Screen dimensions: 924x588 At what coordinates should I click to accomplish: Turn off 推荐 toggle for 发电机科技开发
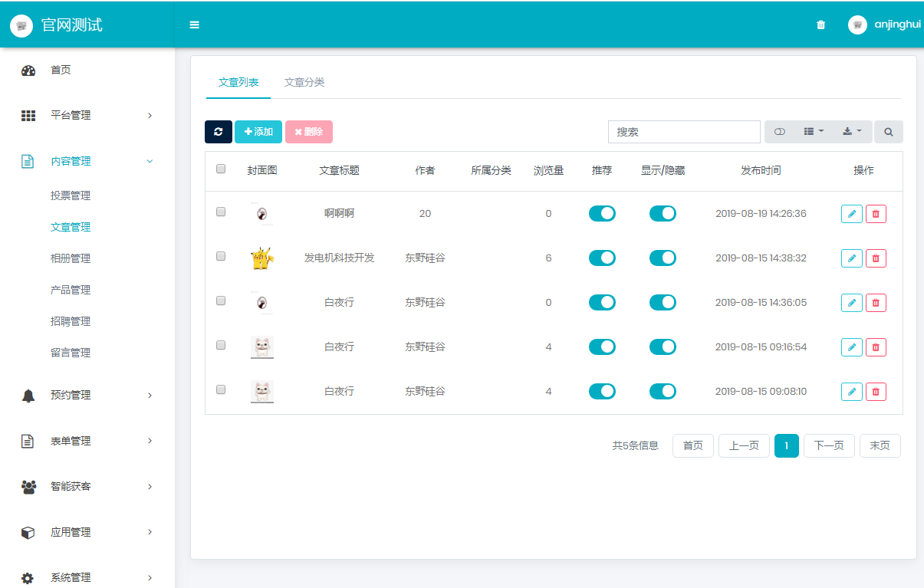(x=602, y=258)
